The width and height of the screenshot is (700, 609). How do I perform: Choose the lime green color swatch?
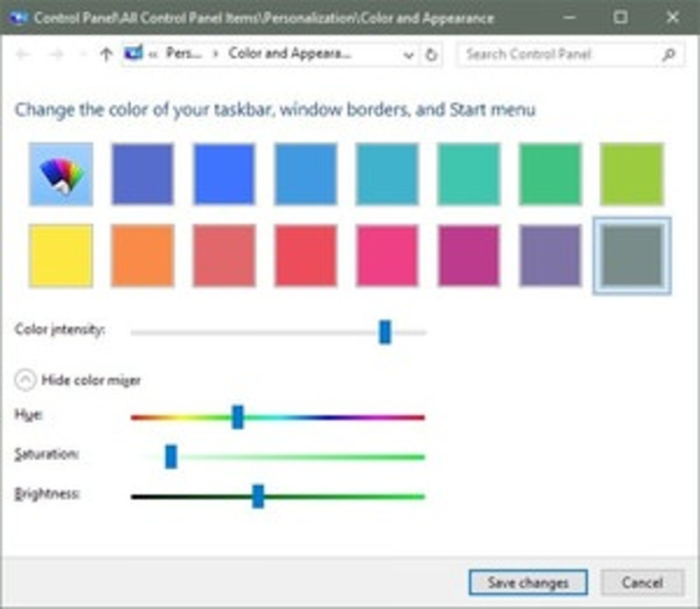coord(632,174)
